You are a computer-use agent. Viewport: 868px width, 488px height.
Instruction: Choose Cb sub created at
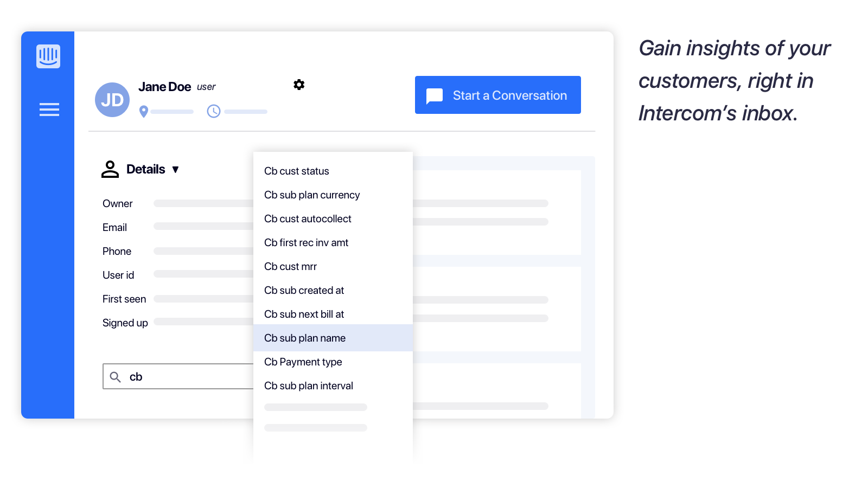pyautogui.click(x=304, y=290)
